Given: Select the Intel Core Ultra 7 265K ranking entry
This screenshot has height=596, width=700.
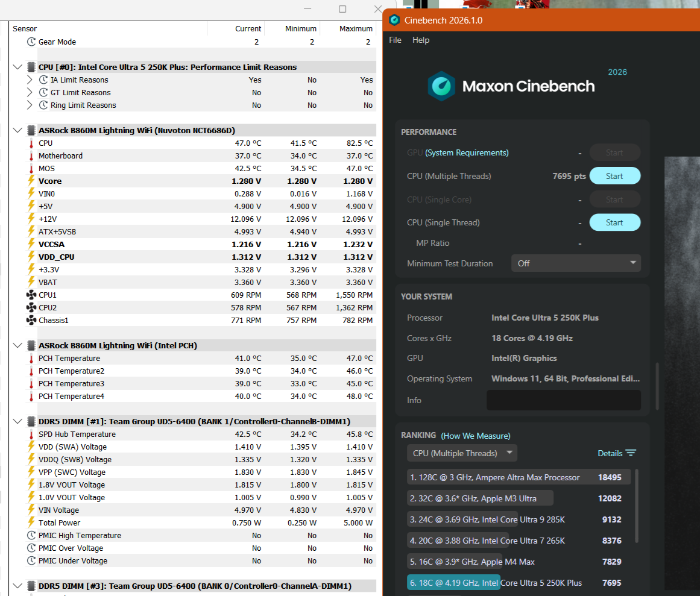Looking at the screenshot, I should (519, 541).
